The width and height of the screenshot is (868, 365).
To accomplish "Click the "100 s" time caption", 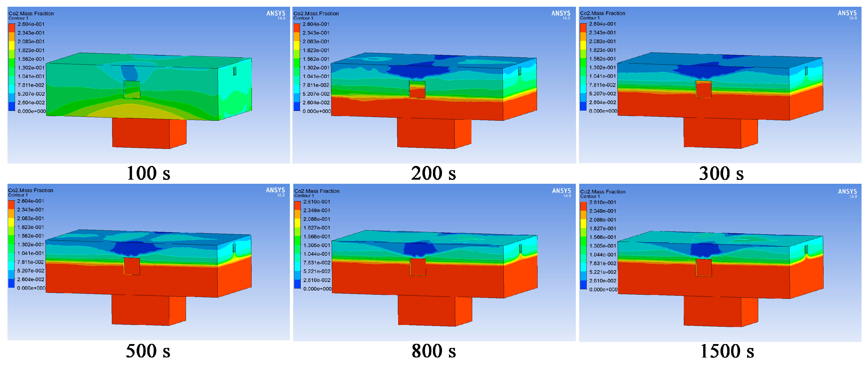I will 148,173.
